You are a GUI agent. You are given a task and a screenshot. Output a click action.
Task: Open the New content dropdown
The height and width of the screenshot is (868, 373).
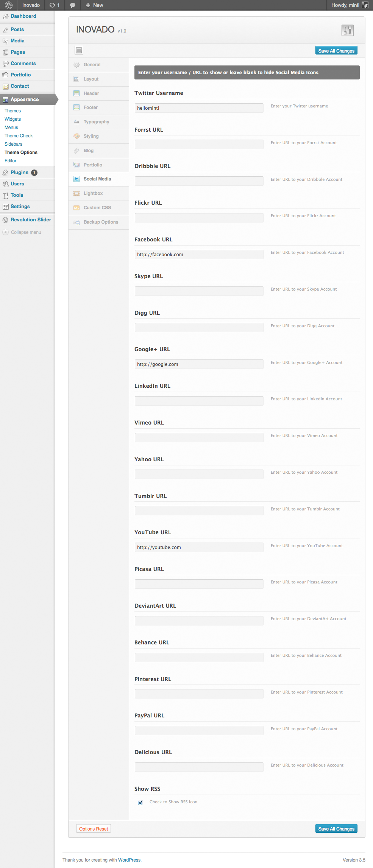(95, 5)
